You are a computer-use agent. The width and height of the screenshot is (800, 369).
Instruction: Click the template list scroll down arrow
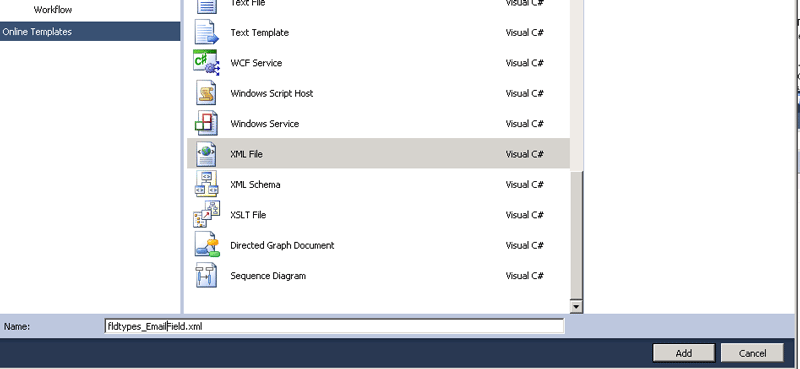tap(577, 307)
